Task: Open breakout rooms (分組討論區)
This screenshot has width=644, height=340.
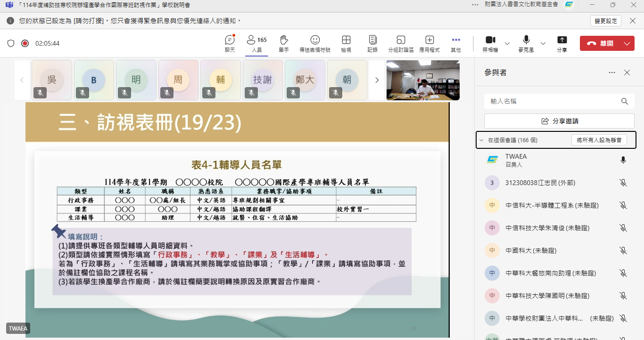Action: [401, 43]
